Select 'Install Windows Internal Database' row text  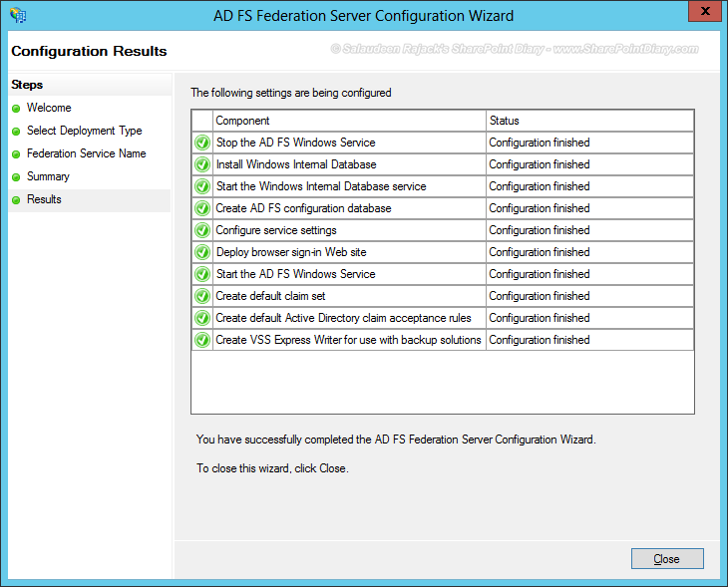pos(296,164)
